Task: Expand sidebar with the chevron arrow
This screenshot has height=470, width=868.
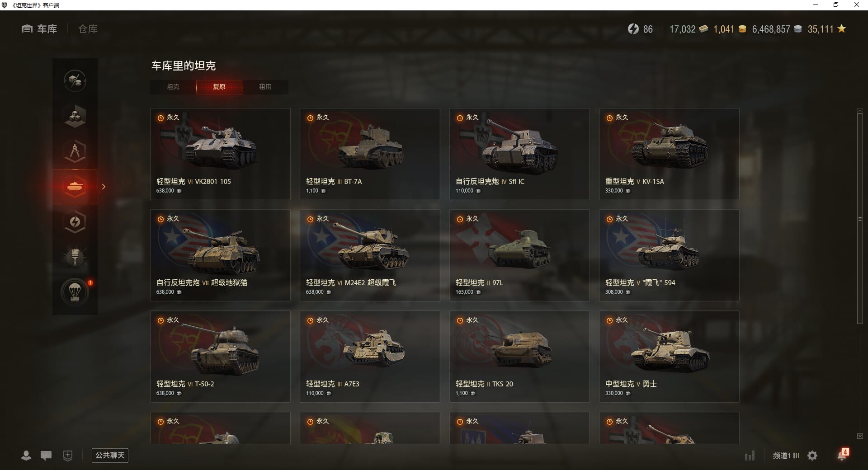Action: pos(104,187)
